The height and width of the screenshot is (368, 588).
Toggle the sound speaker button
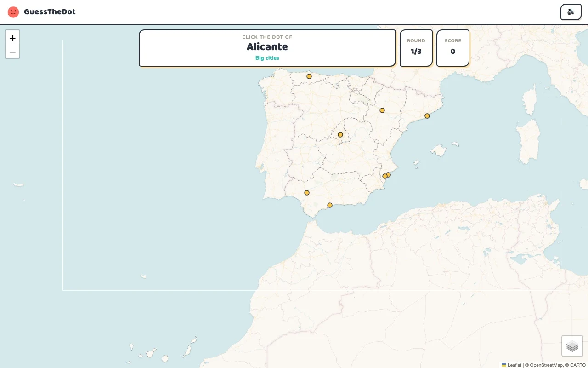click(571, 12)
